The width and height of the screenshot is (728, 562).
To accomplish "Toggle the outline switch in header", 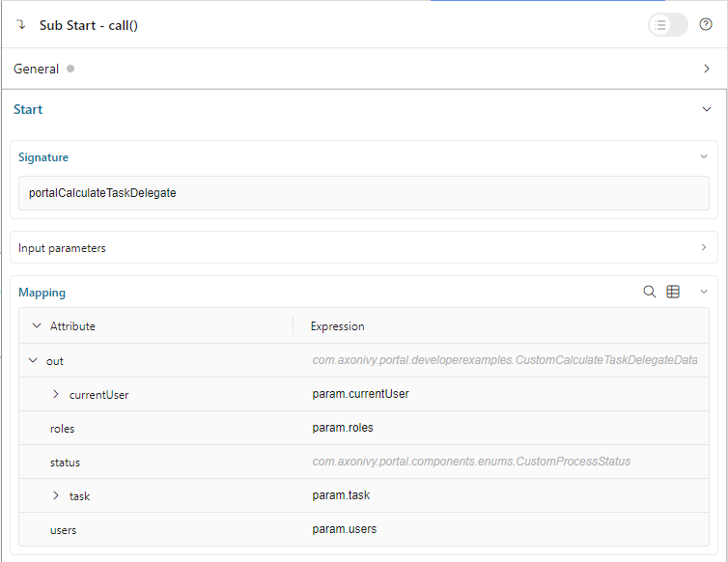I will click(667, 25).
